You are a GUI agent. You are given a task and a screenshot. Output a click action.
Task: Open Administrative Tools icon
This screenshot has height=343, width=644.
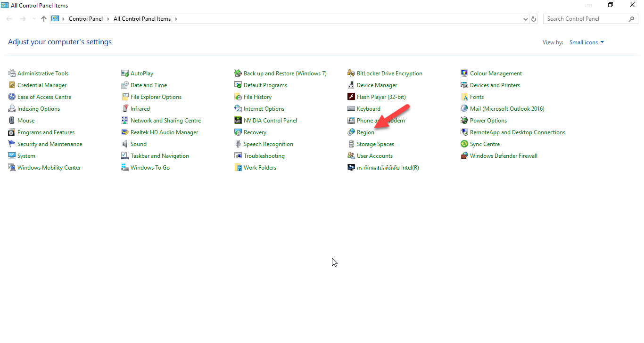tap(12, 73)
